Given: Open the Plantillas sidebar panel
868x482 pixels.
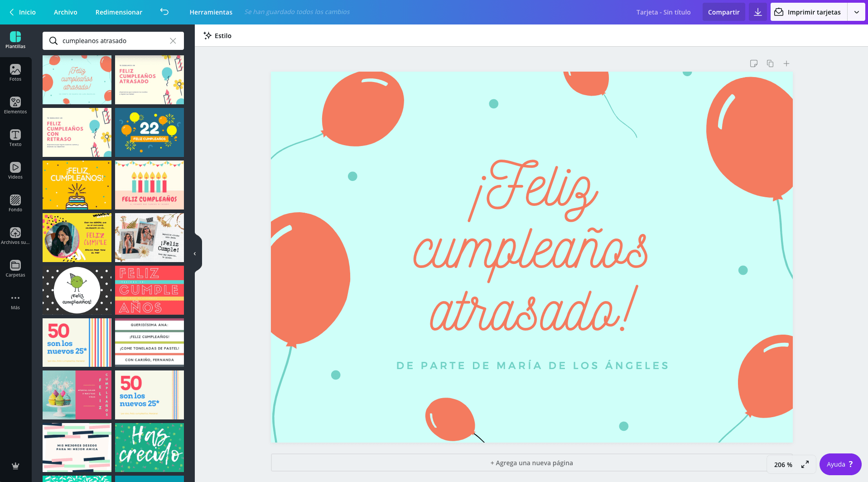Looking at the screenshot, I should click(x=15, y=40).
